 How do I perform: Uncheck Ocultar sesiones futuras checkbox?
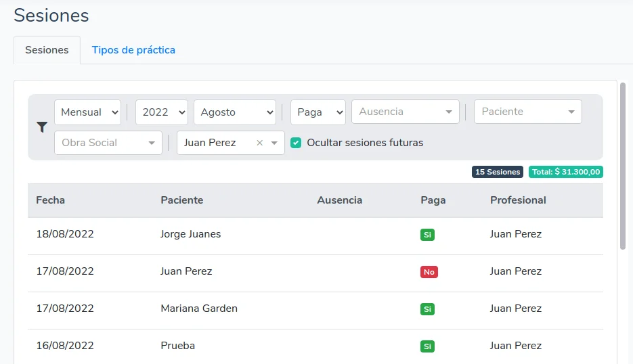[x=295, y=143]
